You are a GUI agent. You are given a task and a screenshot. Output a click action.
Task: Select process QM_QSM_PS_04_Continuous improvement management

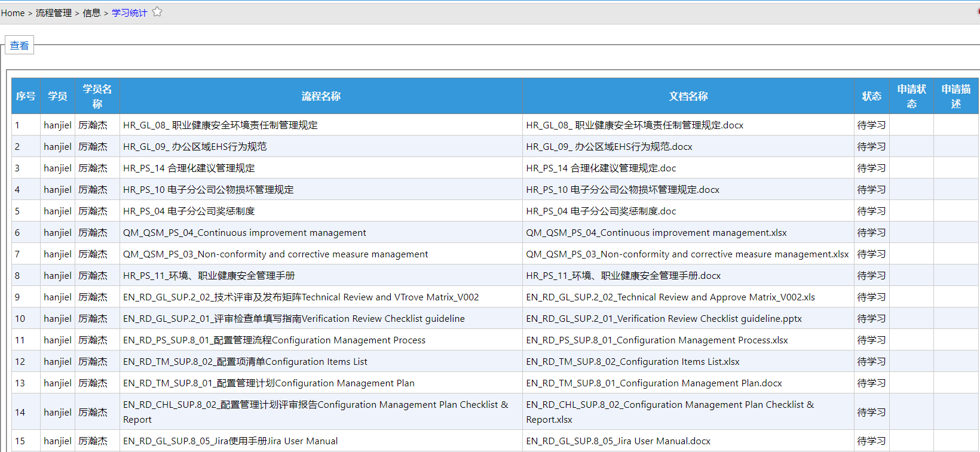(244, 233)
